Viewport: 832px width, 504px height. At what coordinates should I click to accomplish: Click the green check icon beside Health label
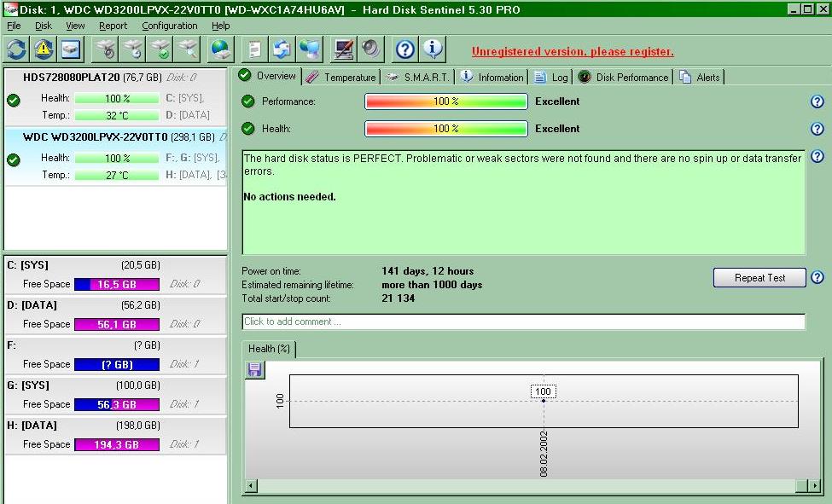[247, 128]
